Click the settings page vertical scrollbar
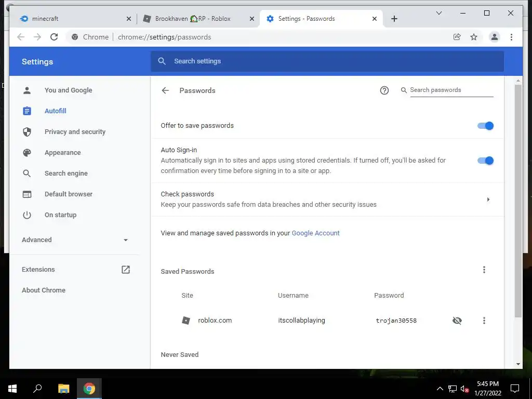 [x=518, y=201]
